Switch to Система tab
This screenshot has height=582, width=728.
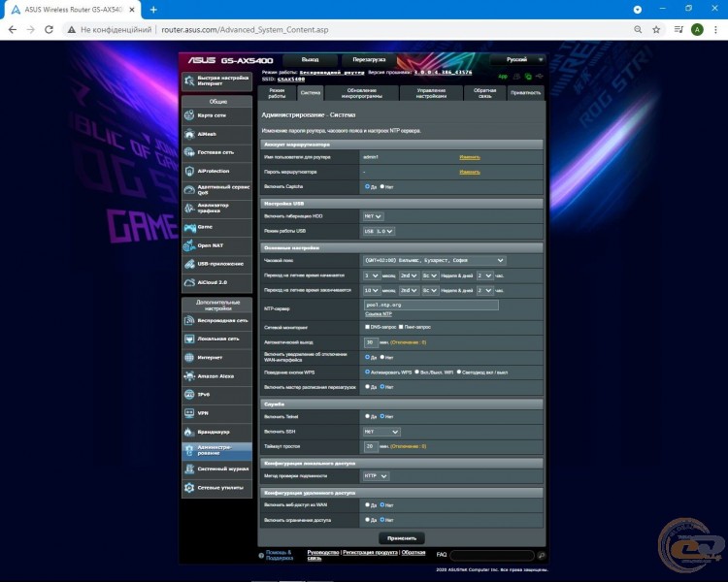click(311, 93)
